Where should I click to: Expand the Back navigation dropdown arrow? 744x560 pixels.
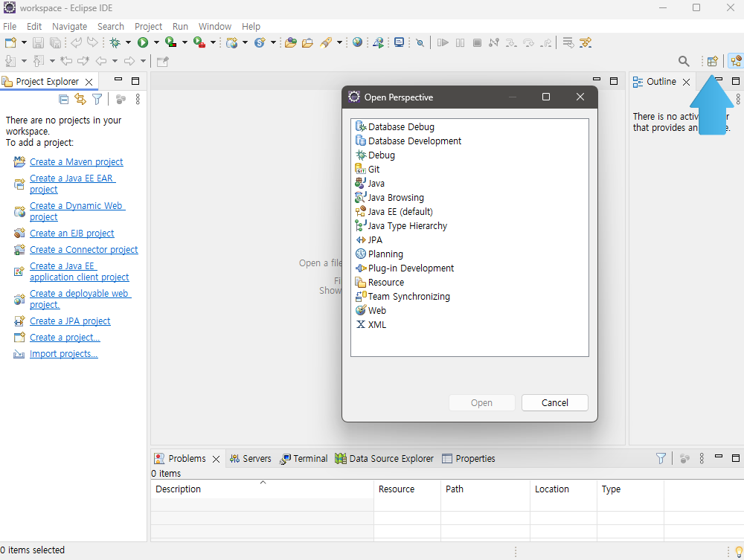pos(115,61)
